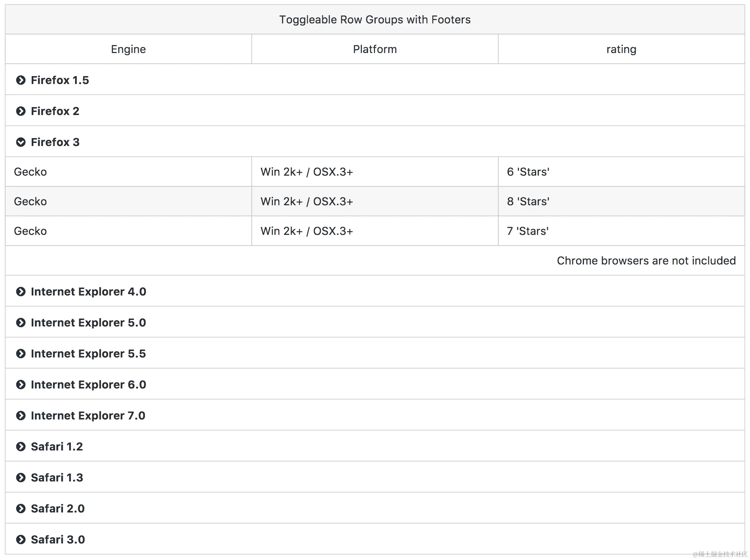750x560 pixels.
Task: Click the Engine column header
Action: point(128,49)
